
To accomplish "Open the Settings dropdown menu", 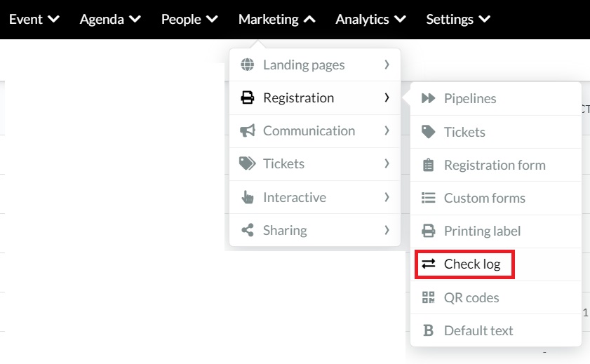I will (458, 19).
